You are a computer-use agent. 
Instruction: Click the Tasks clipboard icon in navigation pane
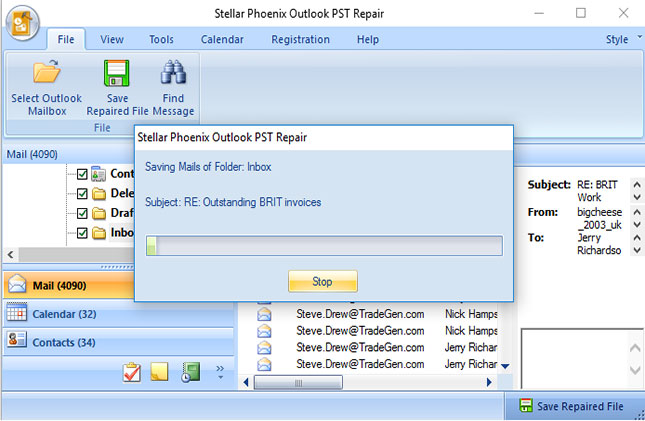pyautogui.click(x=132, y=373)
